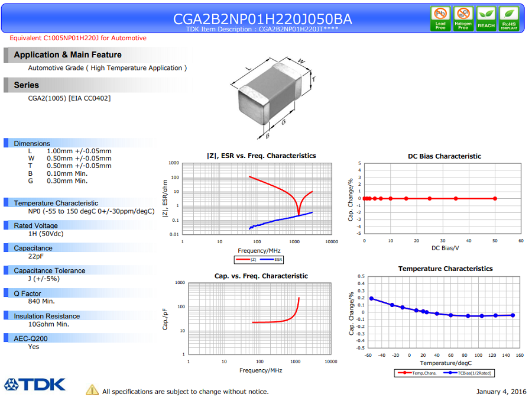Image resolution: width=532 pixels, height=397 pixels.
Task: Click the L 1.00mm dimension row
Action: [70, 151]
